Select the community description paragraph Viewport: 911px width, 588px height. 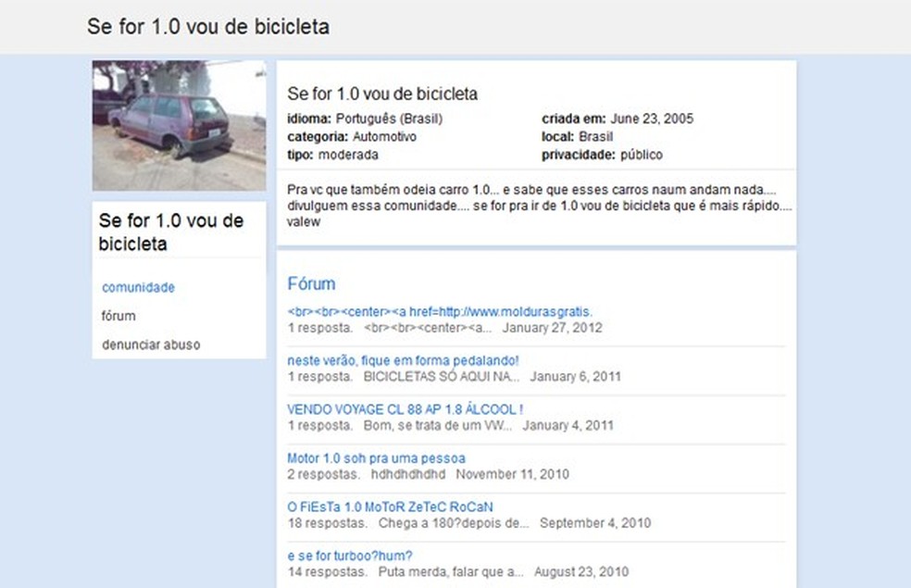click(x=539, y=206)
